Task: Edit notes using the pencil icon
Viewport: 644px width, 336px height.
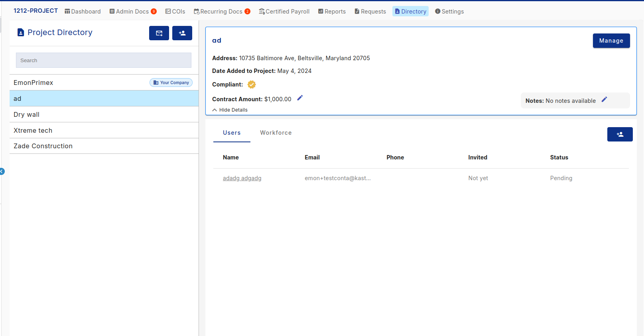Action: [x=604, y=100]
